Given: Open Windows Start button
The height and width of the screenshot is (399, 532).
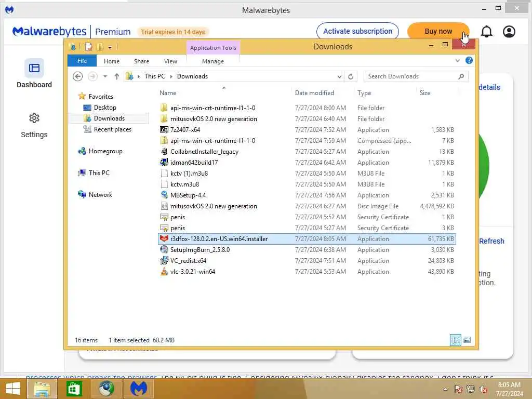Looking at the screenshot, I should 12,389.
